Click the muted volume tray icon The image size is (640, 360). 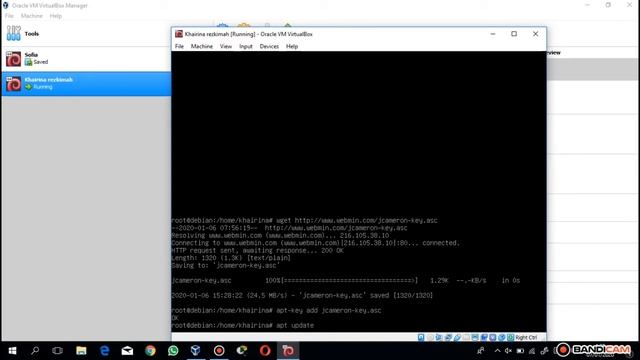click(x=508, y=351)
